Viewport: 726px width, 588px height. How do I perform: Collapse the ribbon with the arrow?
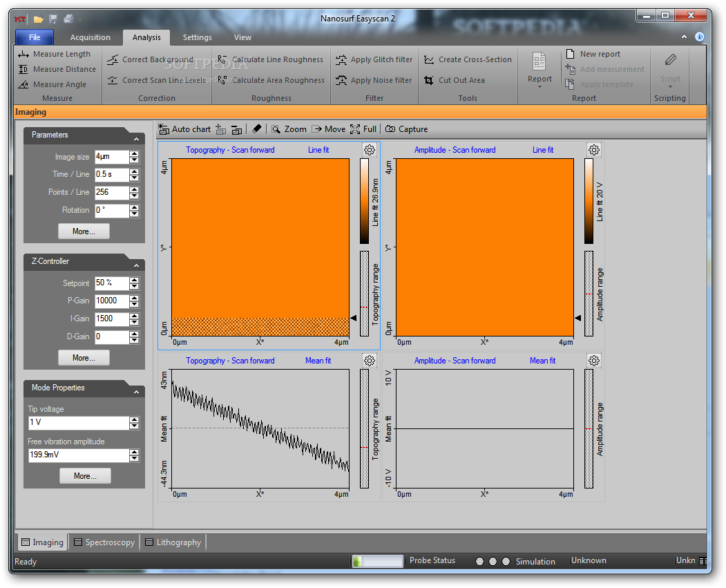tap(685, 37)
